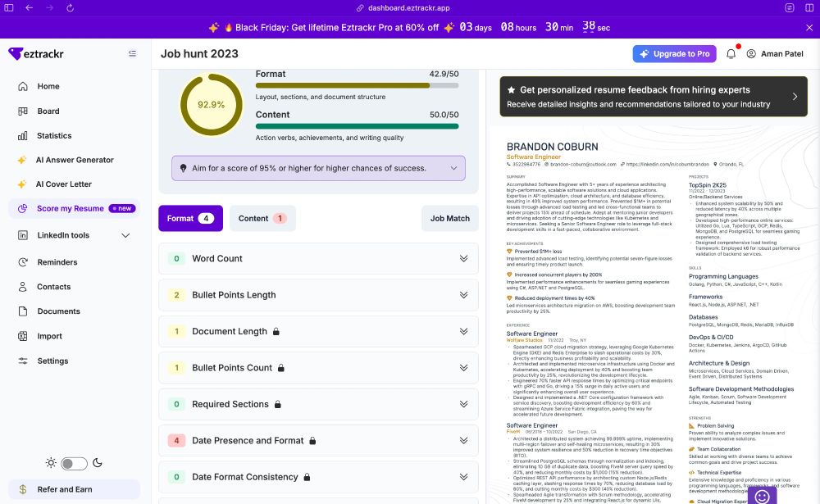Viewport: 820px width, 504px height.
Task: Open Refer and Earn
Action: pos(75,489)
